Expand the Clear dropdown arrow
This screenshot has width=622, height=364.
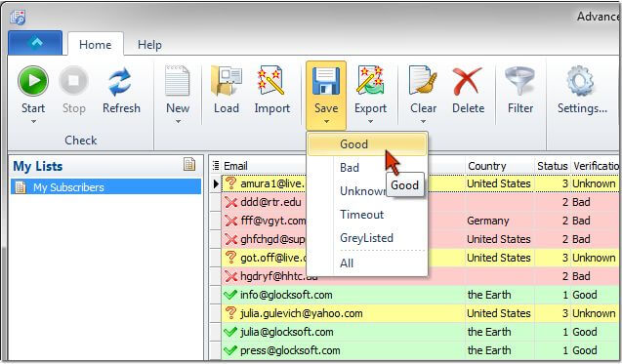[423, 121]
